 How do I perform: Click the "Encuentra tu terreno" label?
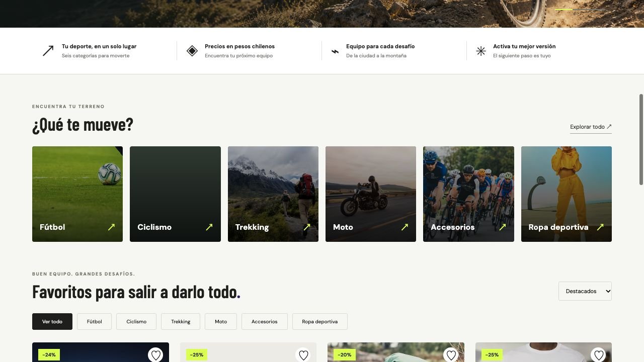tap(68, 107)
